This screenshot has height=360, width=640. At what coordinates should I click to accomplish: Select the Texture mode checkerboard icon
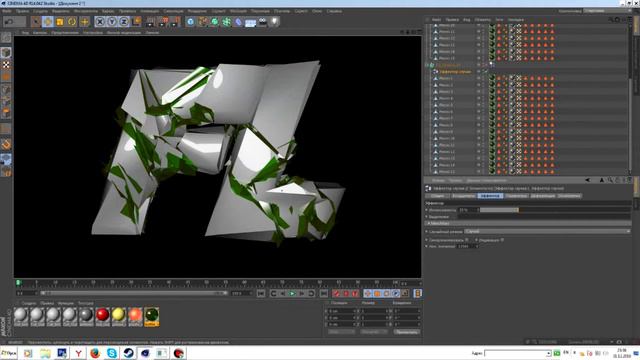click(6, 64)
